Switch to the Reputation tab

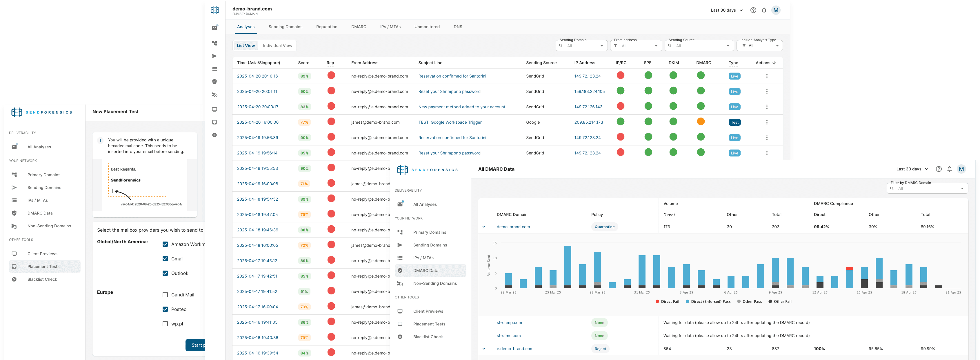point(326,27)
